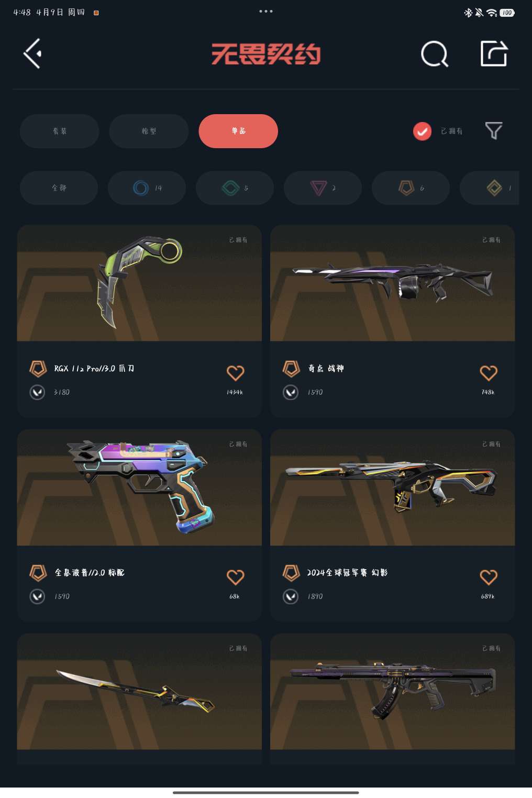532x798 pixels.
Task: Filter by pink triangle tier showing 2
Action: coord(323,187)
